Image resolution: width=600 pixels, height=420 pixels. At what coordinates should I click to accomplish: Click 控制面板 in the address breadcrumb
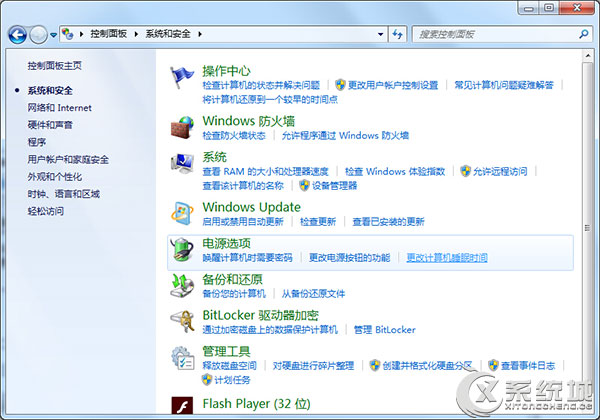click(x=109, y=34)
